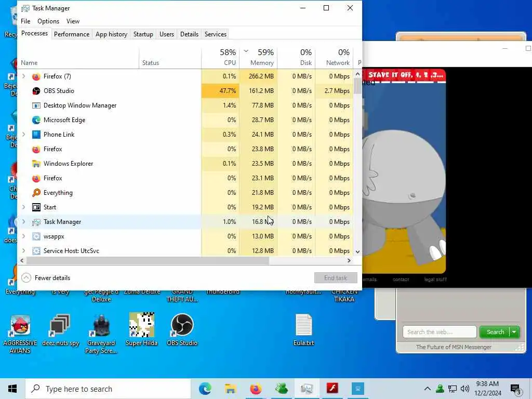Show hidden system tray icons
Screen dimensions: 532x399
pyautogui.click(x=428, y=389)
